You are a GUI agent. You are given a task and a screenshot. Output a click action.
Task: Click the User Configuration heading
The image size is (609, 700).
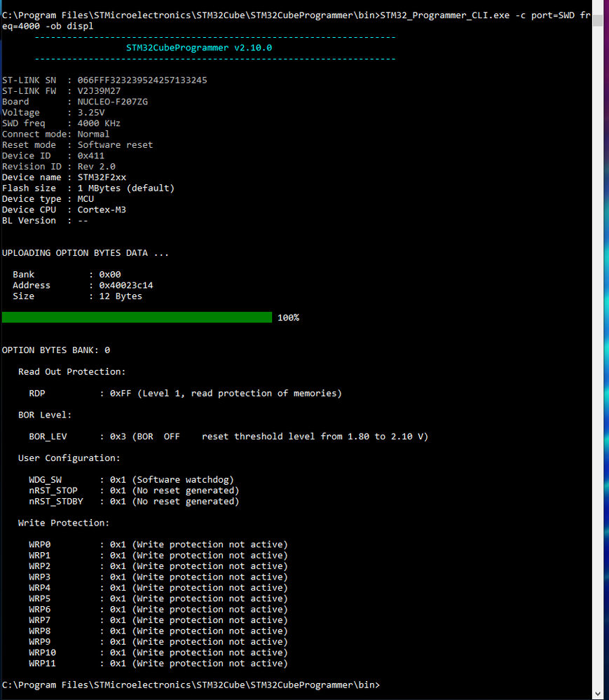pyautogui.click(x=69, y=458)
